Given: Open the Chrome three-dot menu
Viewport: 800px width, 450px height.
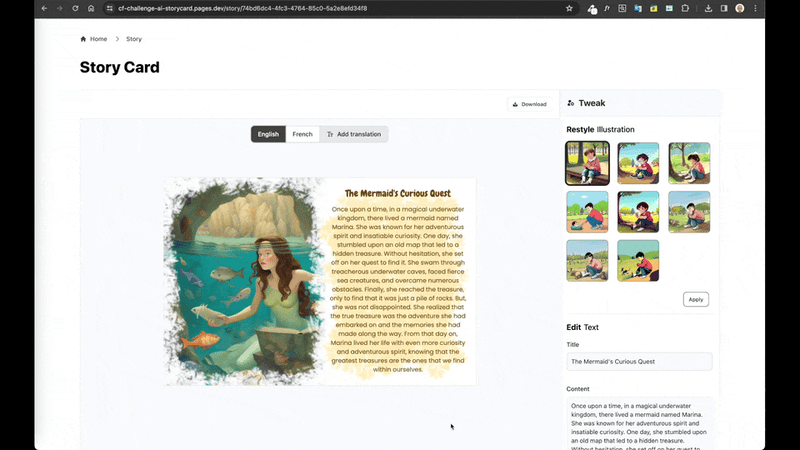Looking at the screenshot, I should 756,8.
